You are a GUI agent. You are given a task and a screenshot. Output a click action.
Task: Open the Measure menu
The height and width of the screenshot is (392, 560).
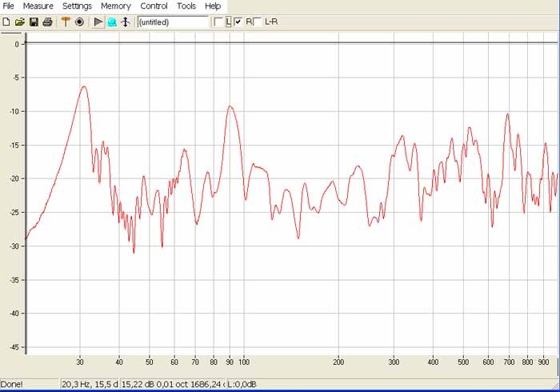(38, 6)
